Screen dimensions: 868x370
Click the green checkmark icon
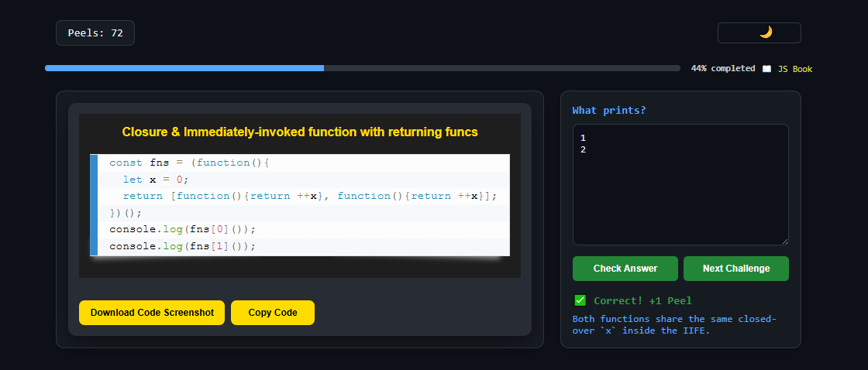click(x=580, y=300)
